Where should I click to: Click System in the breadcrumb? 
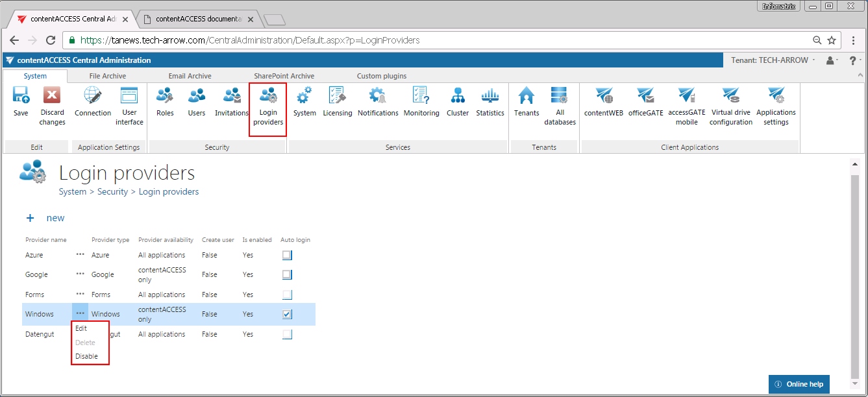click(x=73, y=191)
